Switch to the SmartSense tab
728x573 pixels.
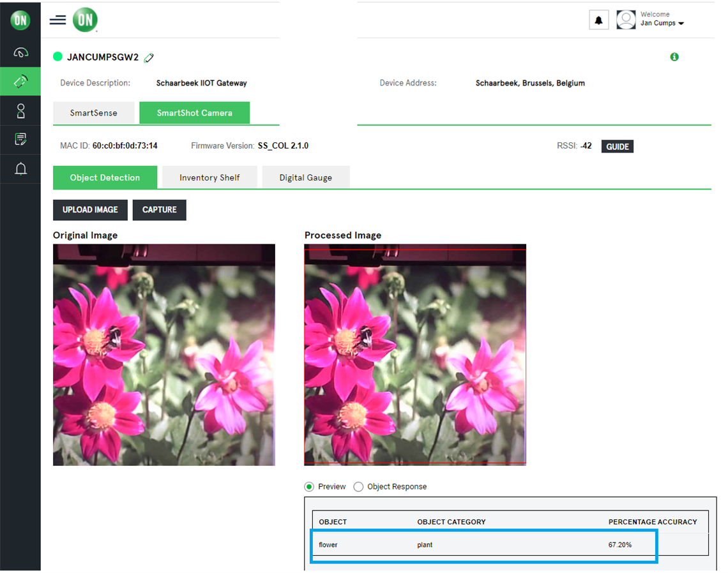[x=94, y=113]
